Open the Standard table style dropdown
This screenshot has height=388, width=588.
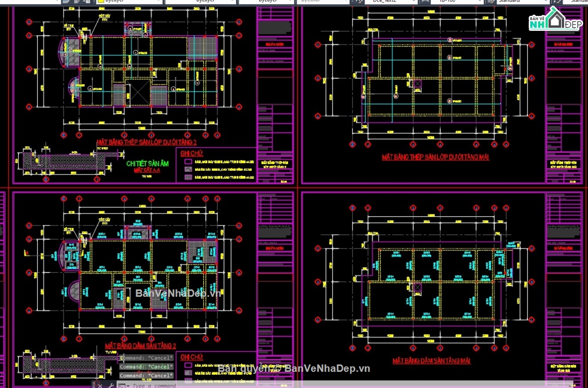point(522,1)
